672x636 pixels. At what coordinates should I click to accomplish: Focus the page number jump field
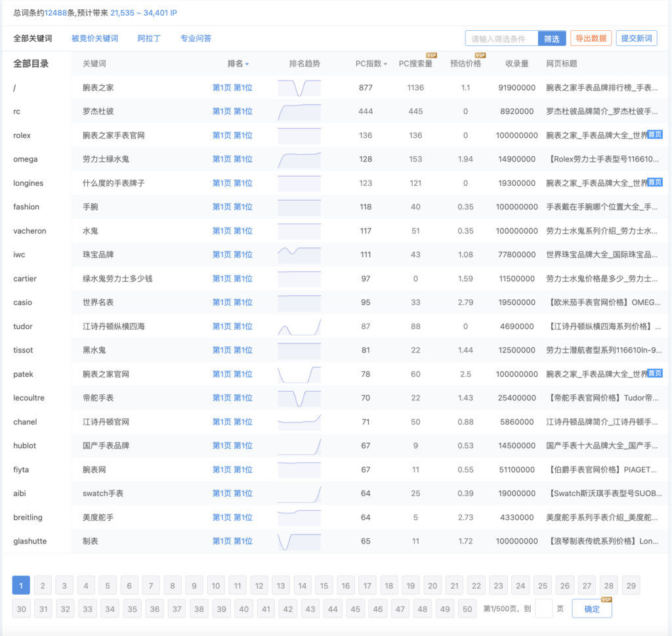point(544,608)
